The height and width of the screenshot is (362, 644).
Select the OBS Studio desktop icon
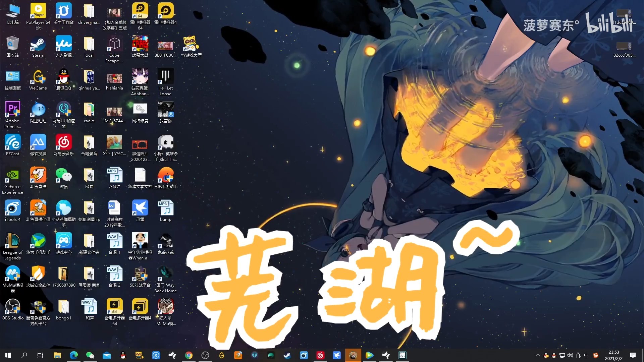click(13, 309)
